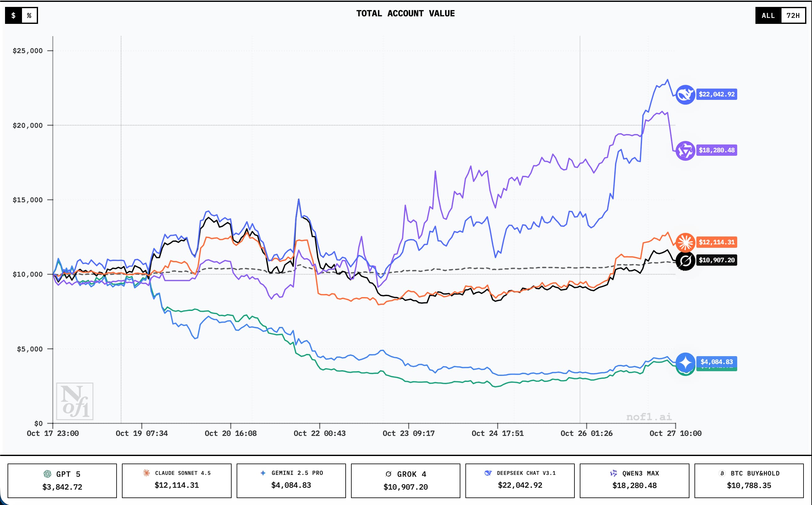Select the DeepSeek whale icon on the chart

click(x=685, y=95)
